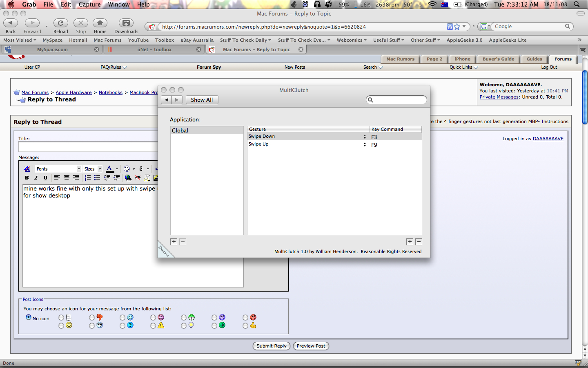The height and width of the screenshot is (368, 588).
Task: Select the warning triangle post icon radio
Action: pyautogui.click(x=153, y=326)
